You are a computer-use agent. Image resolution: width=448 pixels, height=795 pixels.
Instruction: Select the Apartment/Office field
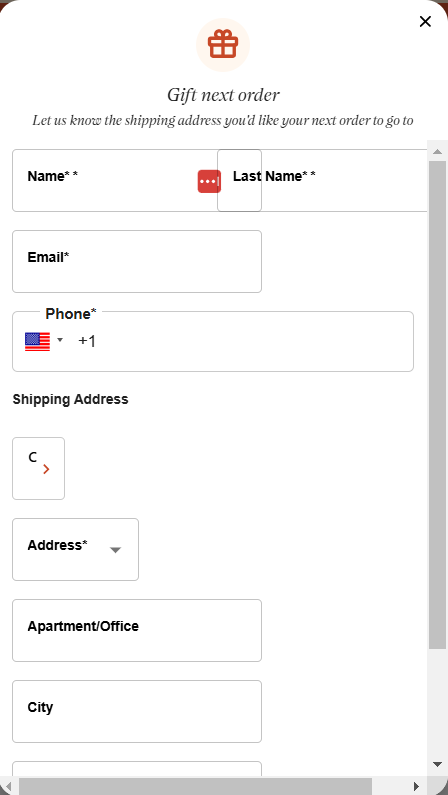click(x=137, y=631)
